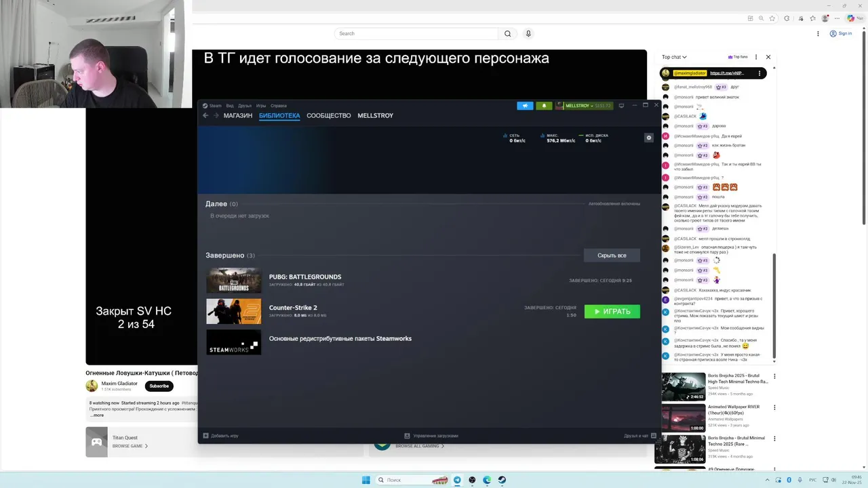Expand description with ...more
The width and height of the screenshot is (868, 488).
tap(97, 415)
